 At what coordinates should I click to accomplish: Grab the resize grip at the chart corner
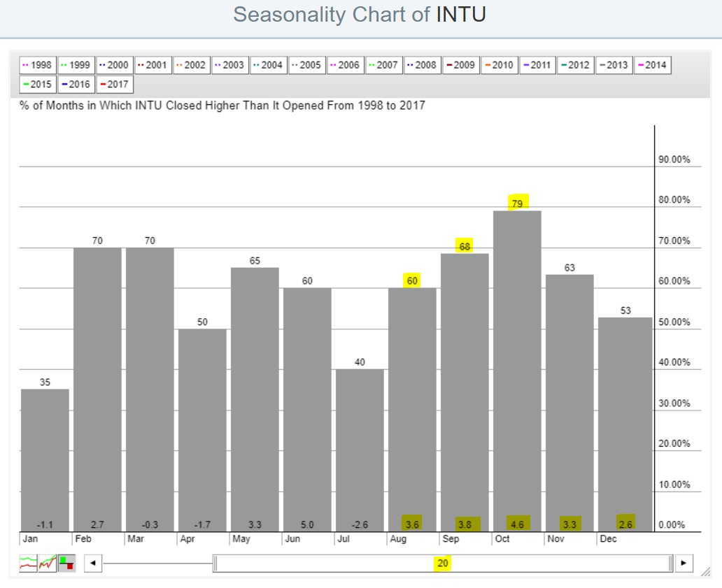[705, 572]
